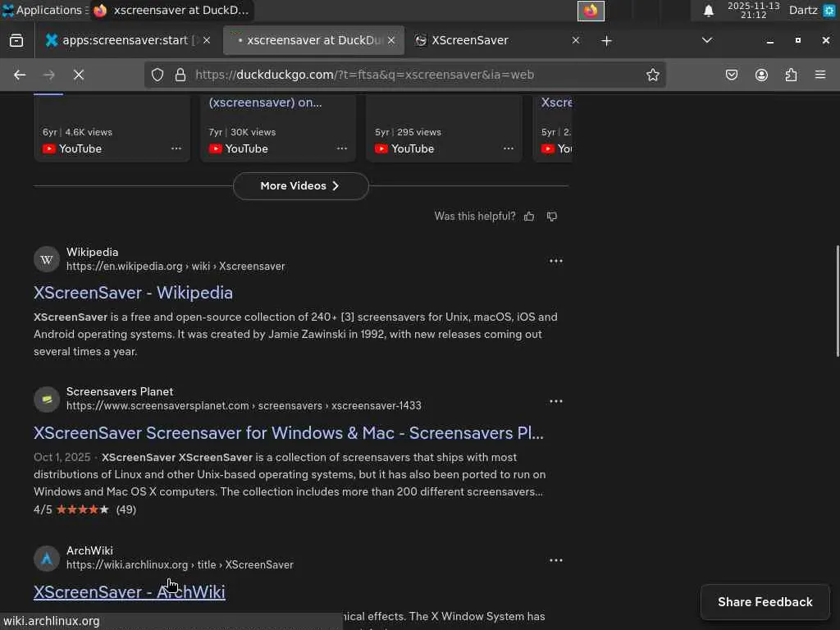Viewport: 840px width, 630px height.
Task: Open options for the 30K views video
Action: click(x=342, y=148)
